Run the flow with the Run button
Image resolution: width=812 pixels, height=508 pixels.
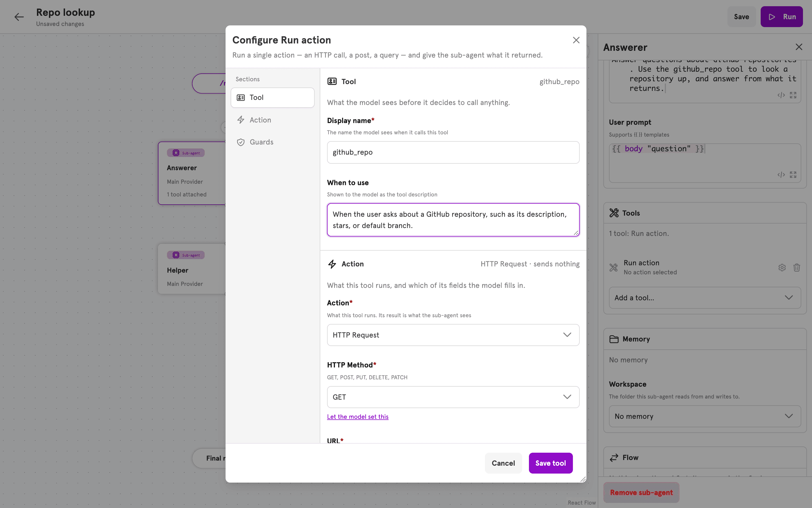click(782, 17)
